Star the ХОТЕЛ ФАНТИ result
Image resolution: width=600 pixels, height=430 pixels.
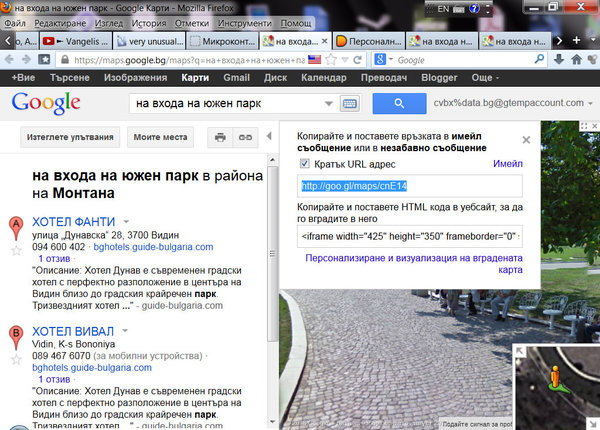[16, 251]
